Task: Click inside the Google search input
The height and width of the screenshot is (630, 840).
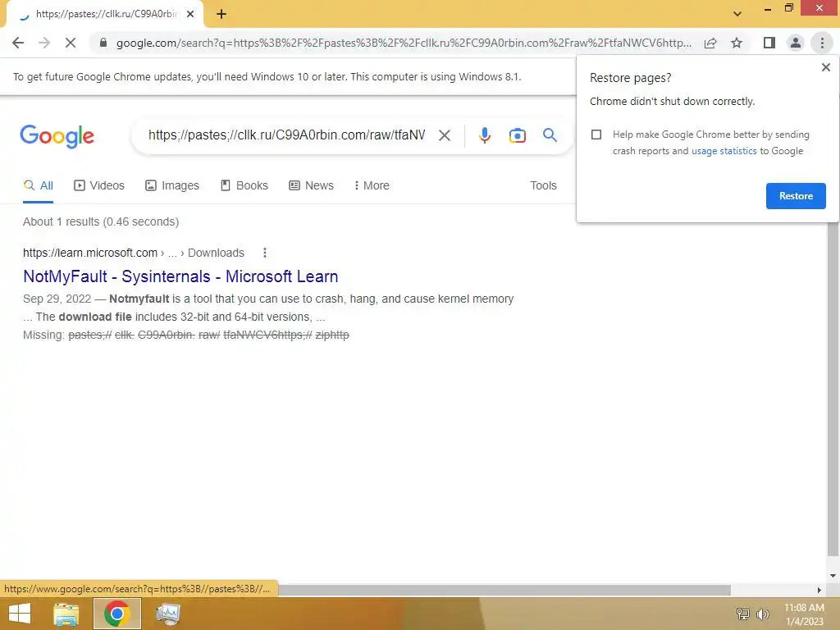Action: pos(286,135)
